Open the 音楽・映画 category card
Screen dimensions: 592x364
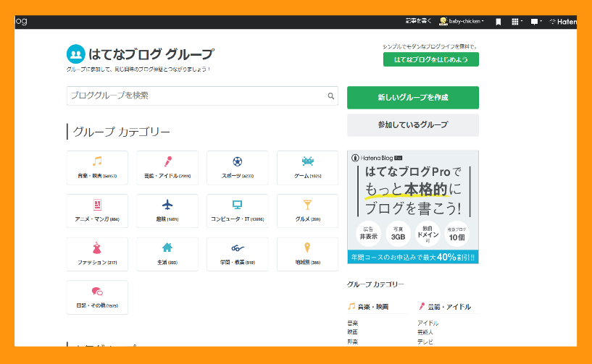pyautogui.click(x=97, y=167)
